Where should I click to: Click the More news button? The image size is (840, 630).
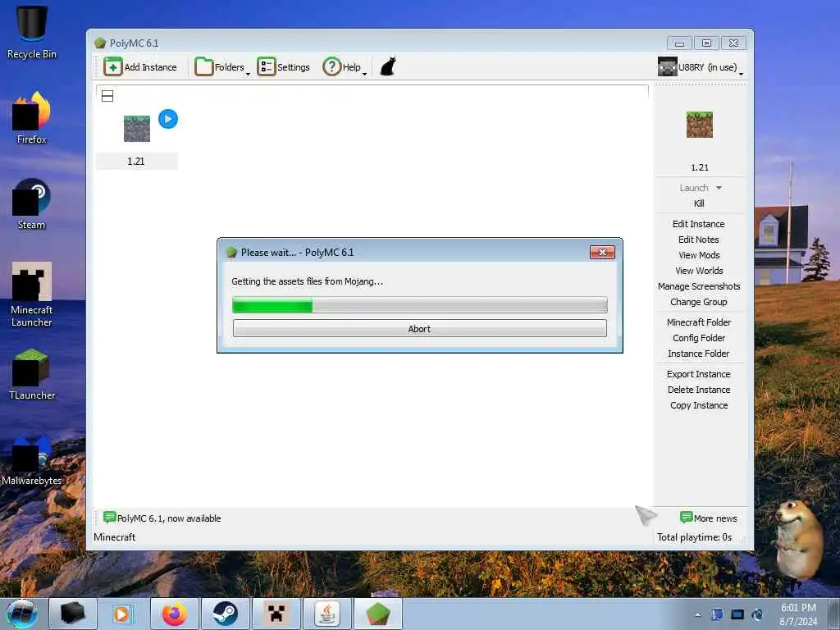708,518
